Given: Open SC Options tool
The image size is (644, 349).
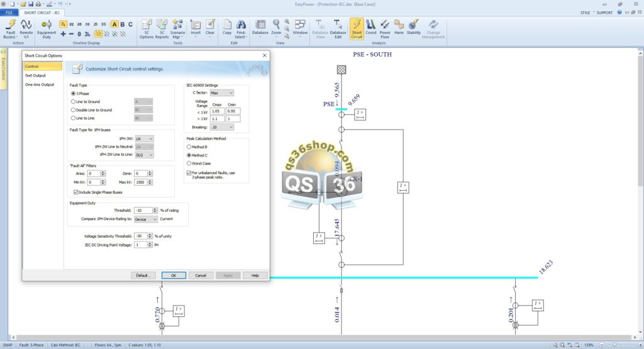Looking at the screenshot, I should click(x=146, y=29).
